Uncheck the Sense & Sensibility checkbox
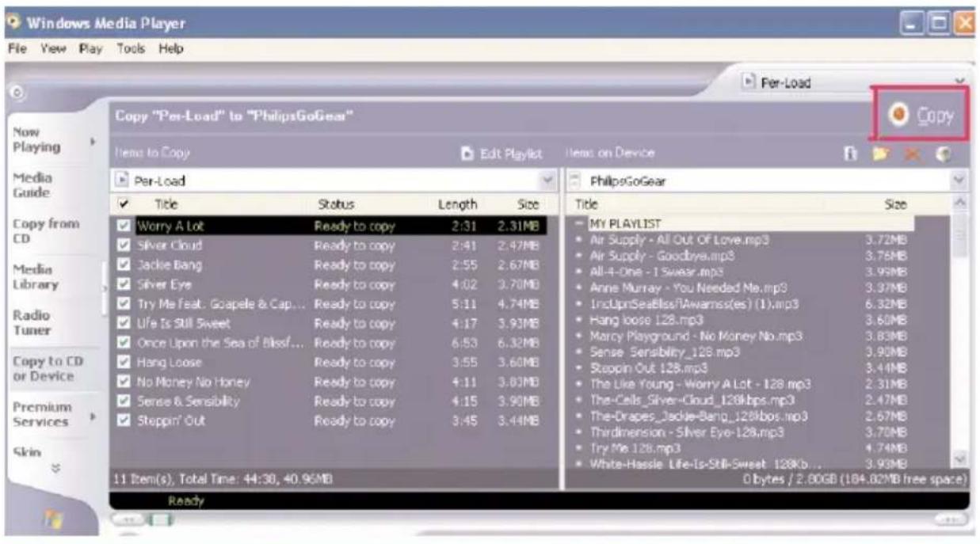 pos(123,401)
